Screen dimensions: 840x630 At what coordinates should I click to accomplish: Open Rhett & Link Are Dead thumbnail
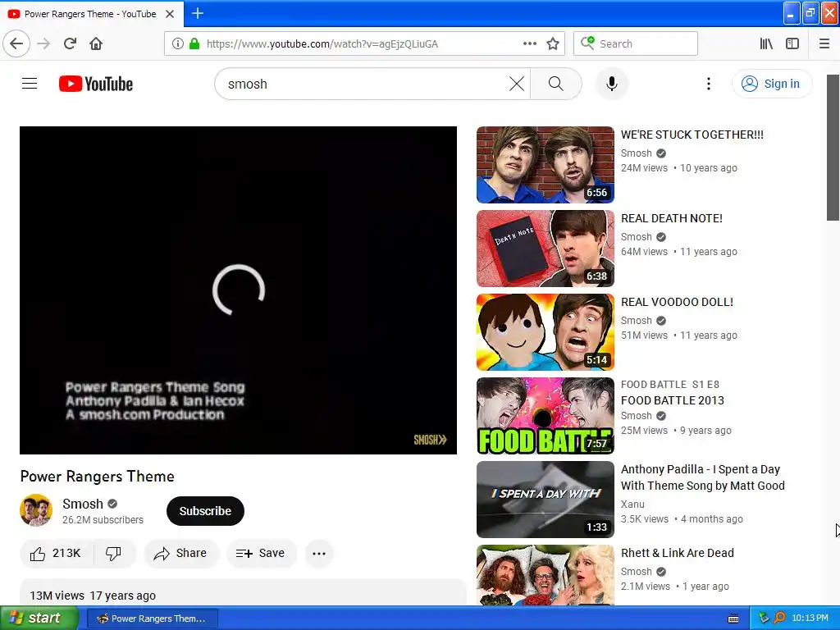click(545, 575)
